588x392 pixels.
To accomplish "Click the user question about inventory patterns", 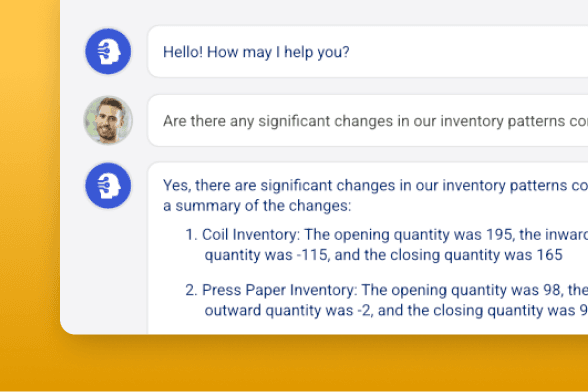I will pos(375,121).
